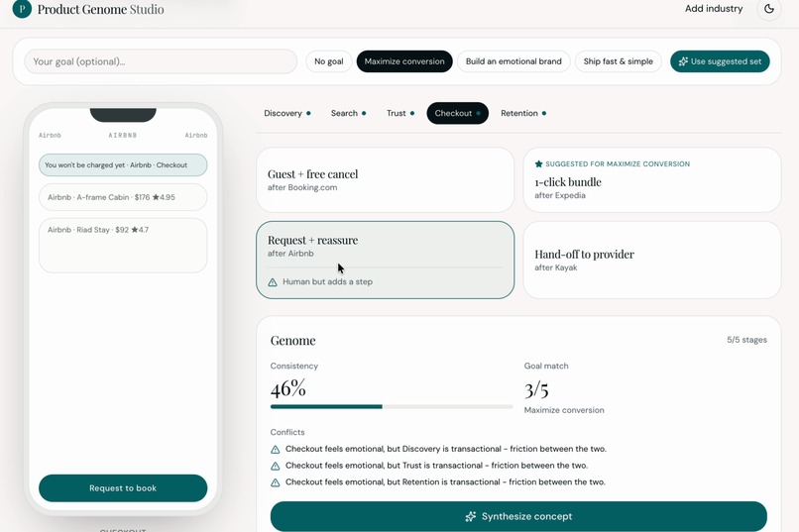Click warning icon next to Human but adds a step
The height and width of the screenshot is (532, 799).
tap(273, 282)
